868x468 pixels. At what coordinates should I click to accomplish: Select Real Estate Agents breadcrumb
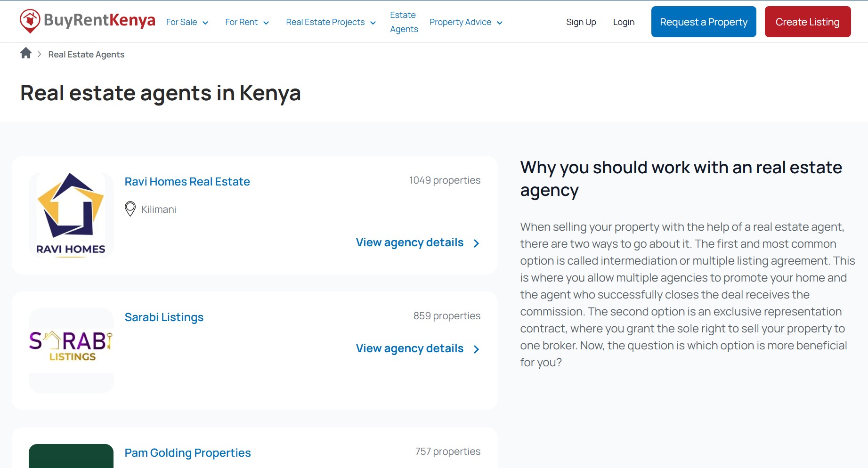tap(86, 55)
